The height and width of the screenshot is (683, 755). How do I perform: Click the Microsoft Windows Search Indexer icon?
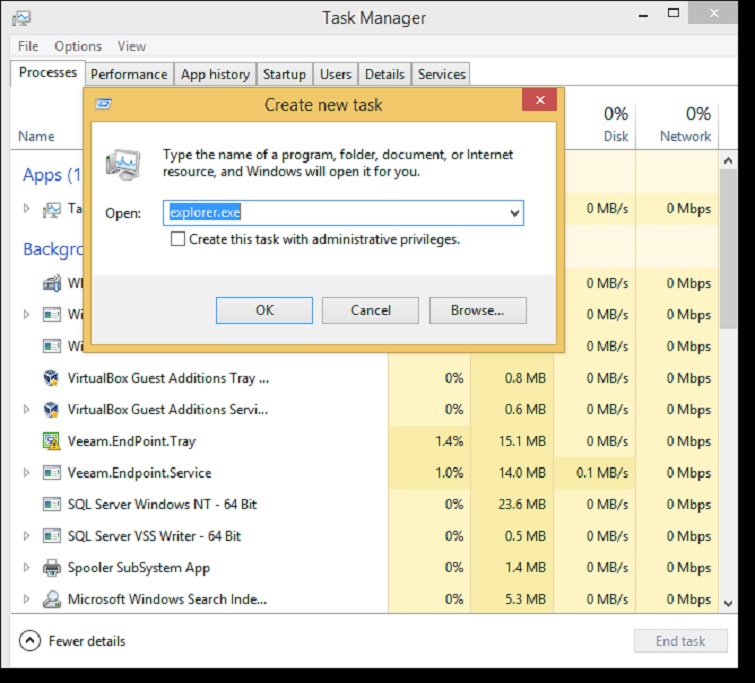coord(52,600)
